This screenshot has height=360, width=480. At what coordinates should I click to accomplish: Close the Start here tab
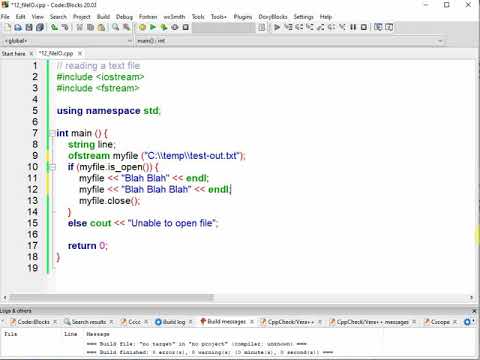[x=31, y=53]
